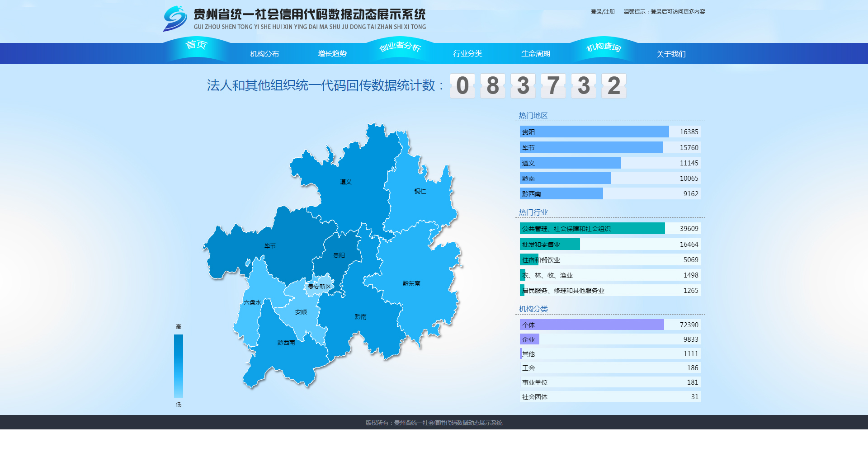Click the 关于我们 menu item
The image size is (868, 452).
pyautogui.click(x=671, y=54)
